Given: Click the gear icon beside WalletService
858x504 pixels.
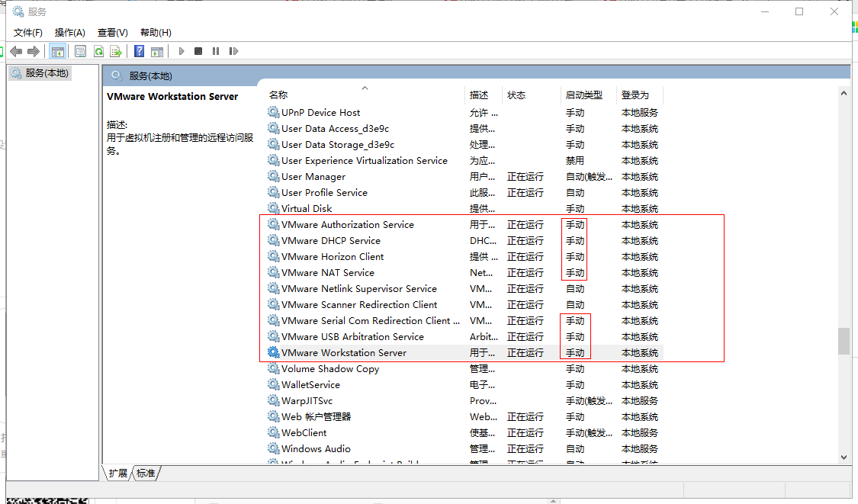Looking at the screenshot, I should point(274,384).
